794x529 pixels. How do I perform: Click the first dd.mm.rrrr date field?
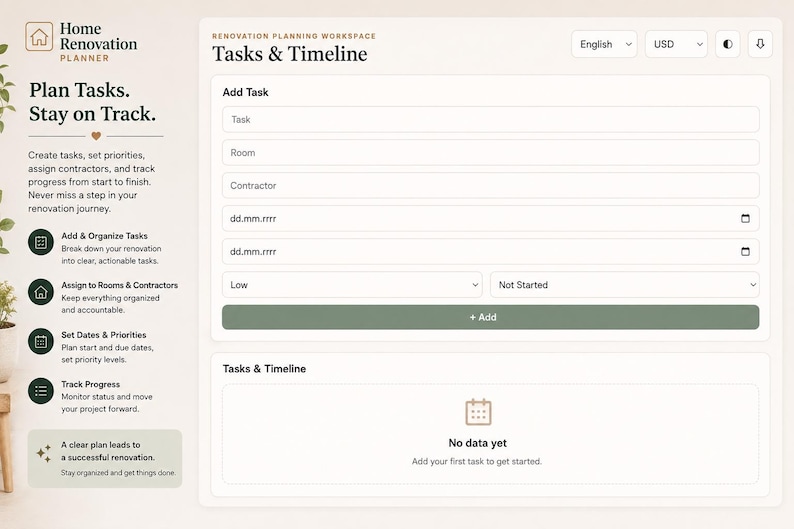pyautogui.click(x=490, y=218)
